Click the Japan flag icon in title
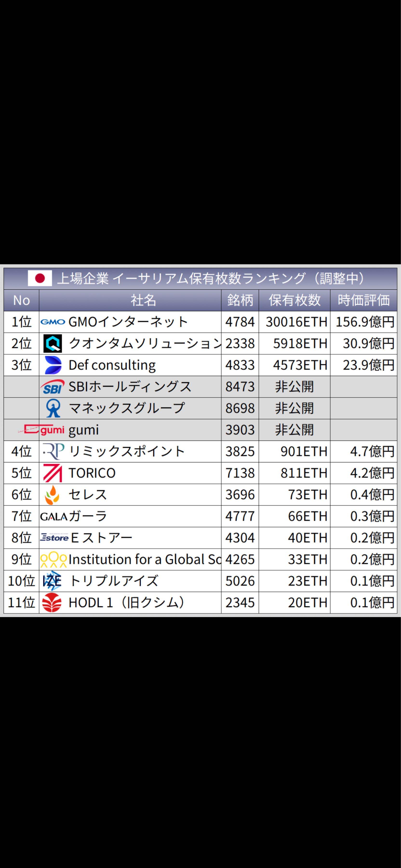 [40, 278]
